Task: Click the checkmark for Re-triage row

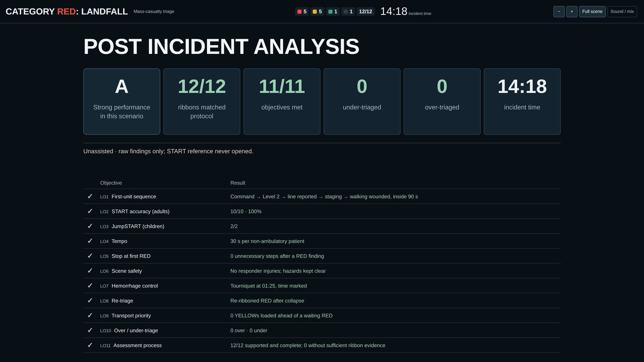Action: [x=90, y=300]
